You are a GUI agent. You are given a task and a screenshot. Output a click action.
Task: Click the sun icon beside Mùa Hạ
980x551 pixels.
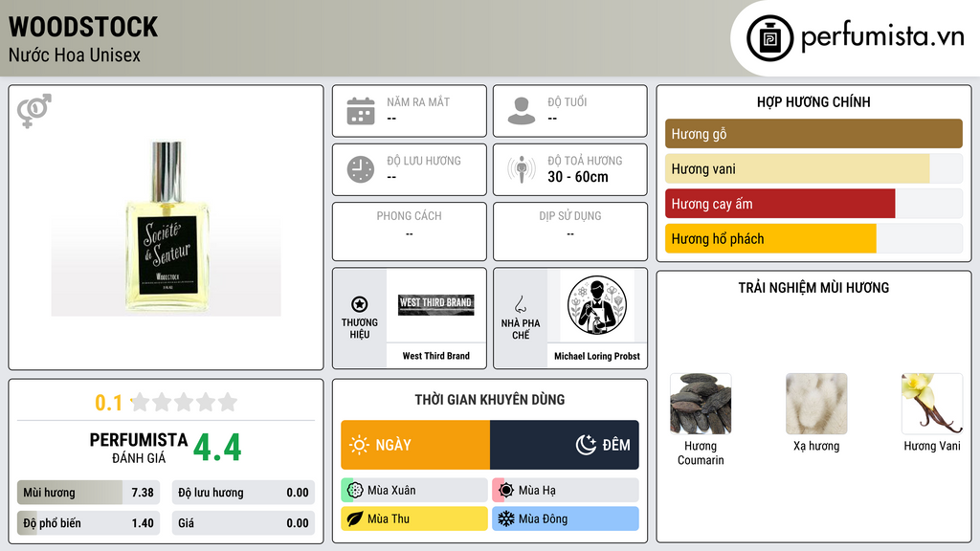coord(506,491)
